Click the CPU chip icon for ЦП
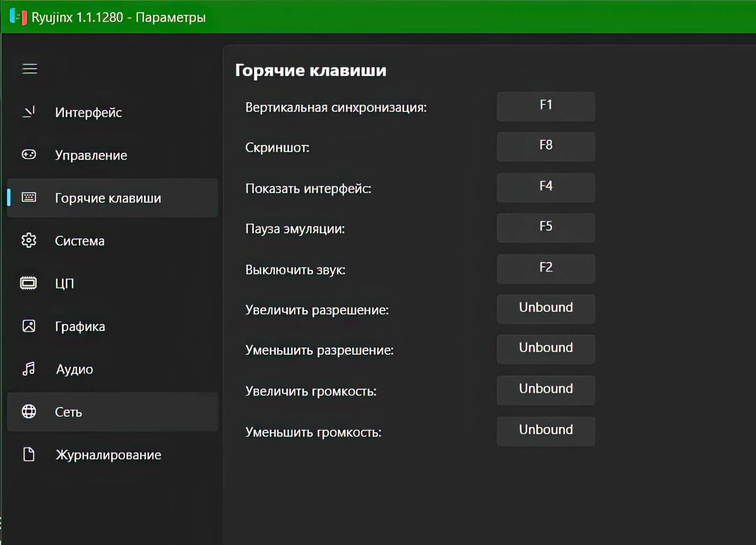756x545 pixels. click(x=28, y=283)
